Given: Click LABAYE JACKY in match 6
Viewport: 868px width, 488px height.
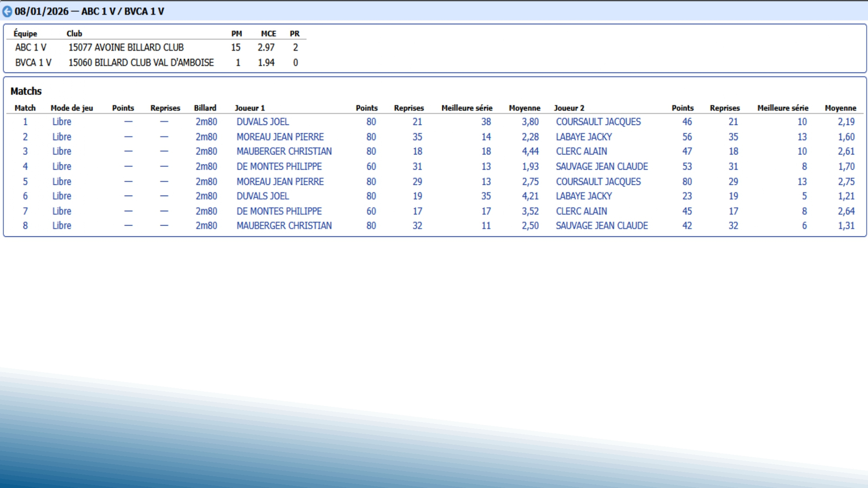Looking at the screenshot, I should pos(583,196).
